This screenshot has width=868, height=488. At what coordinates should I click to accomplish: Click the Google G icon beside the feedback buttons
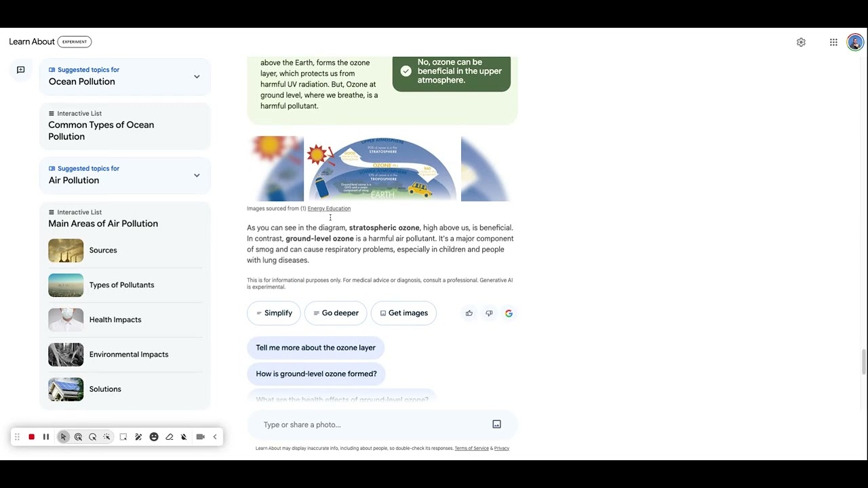click(509, 312)
